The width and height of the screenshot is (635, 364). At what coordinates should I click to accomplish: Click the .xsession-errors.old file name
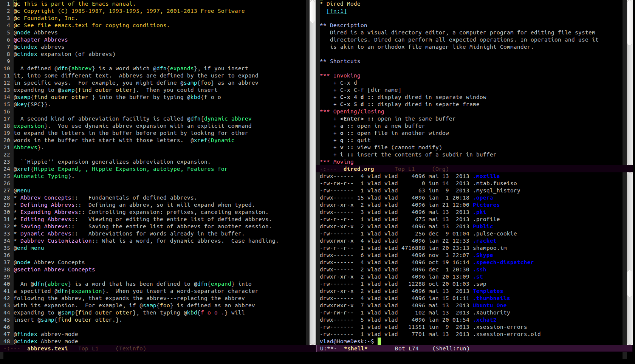(x=507, y=334)
